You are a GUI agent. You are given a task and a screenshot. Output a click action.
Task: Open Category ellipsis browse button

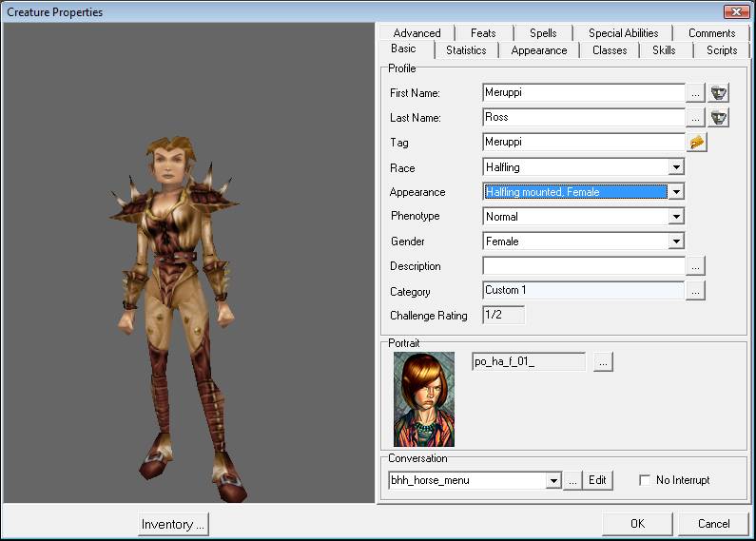point(695,291)
